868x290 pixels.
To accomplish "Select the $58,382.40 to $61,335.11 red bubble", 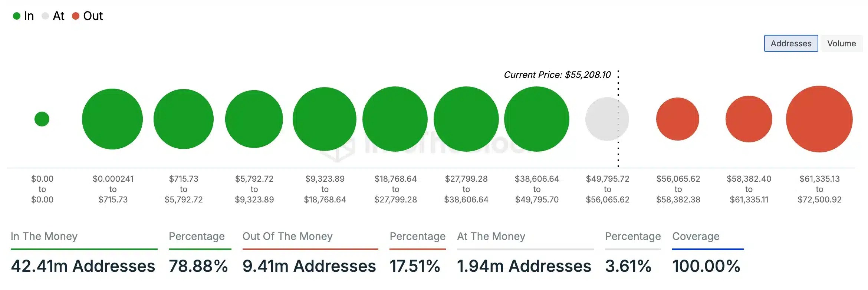I will 749,119.
